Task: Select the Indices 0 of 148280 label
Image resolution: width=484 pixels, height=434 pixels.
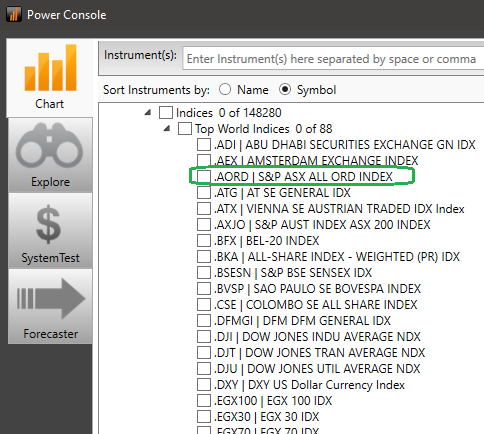Action: click(x=229, y=113)
